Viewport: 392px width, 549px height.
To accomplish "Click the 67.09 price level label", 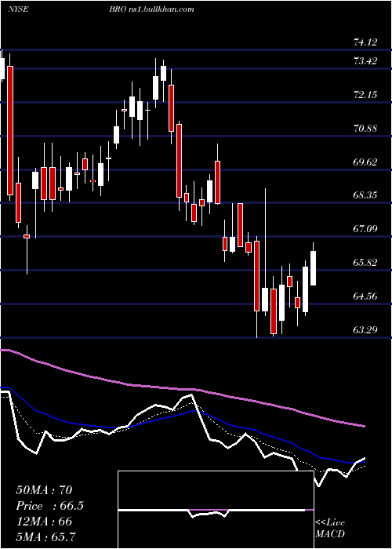I will [365, 229].
